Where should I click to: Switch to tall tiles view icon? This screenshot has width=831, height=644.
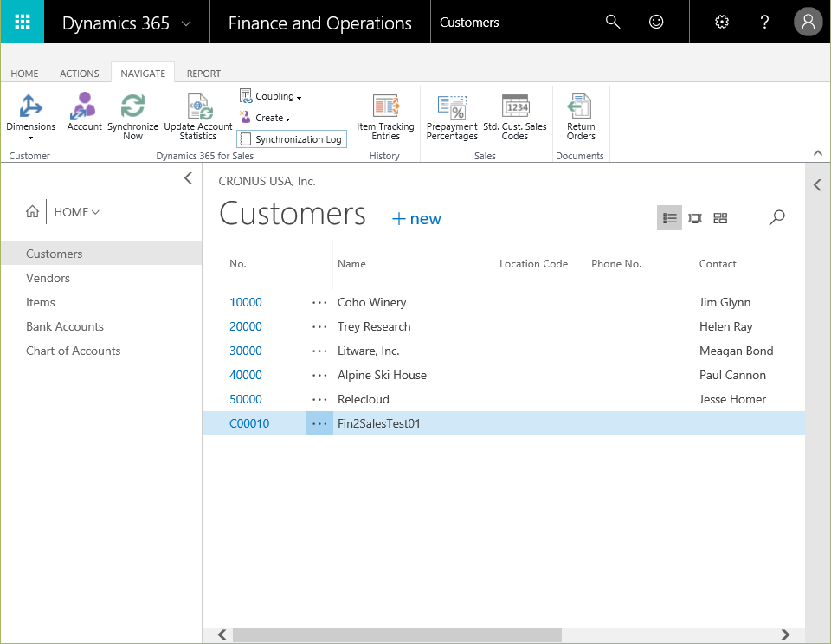(695, 218)
